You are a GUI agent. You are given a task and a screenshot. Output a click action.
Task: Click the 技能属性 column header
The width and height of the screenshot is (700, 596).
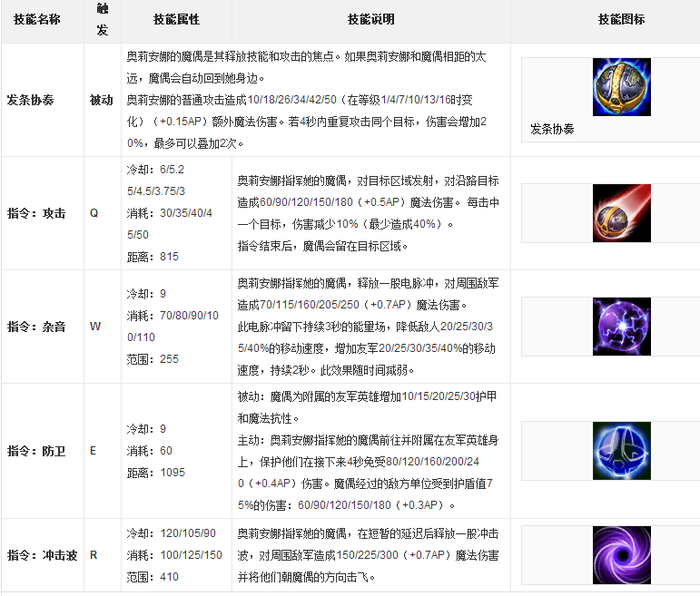176,20
